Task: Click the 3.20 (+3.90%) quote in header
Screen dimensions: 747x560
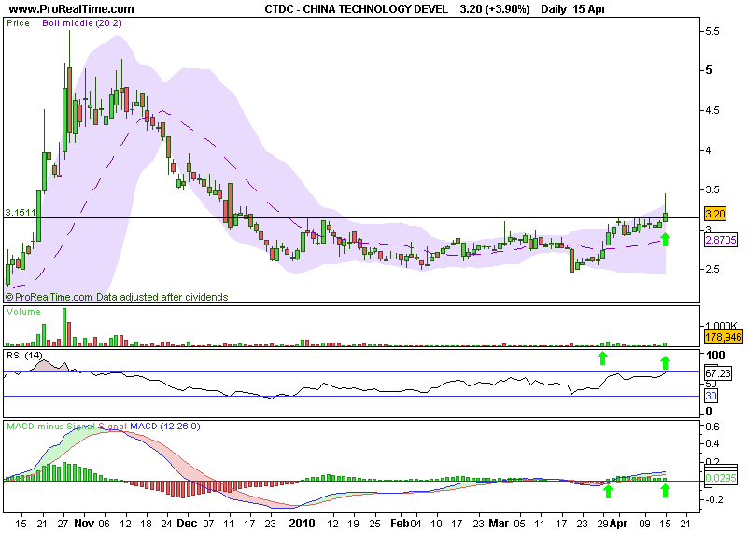Action: [495, 9]
